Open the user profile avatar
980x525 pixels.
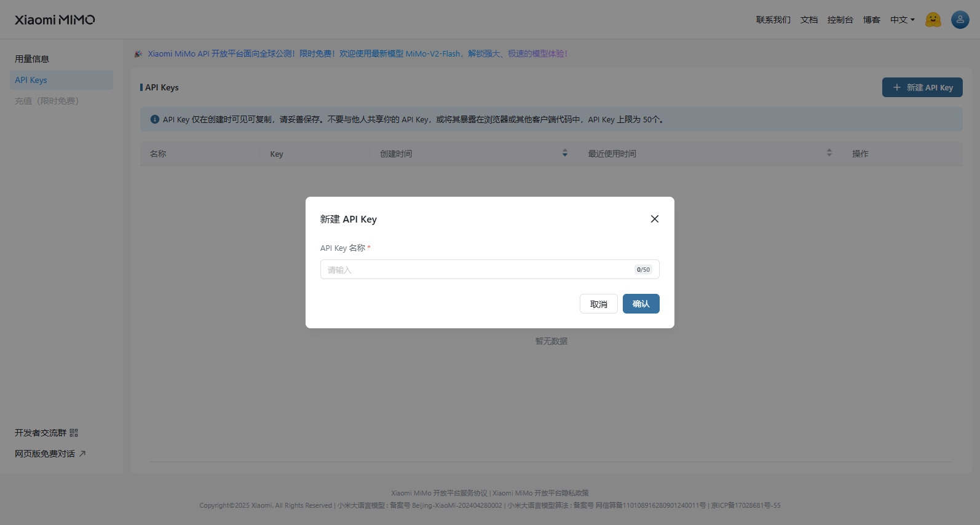click(960, 20)
